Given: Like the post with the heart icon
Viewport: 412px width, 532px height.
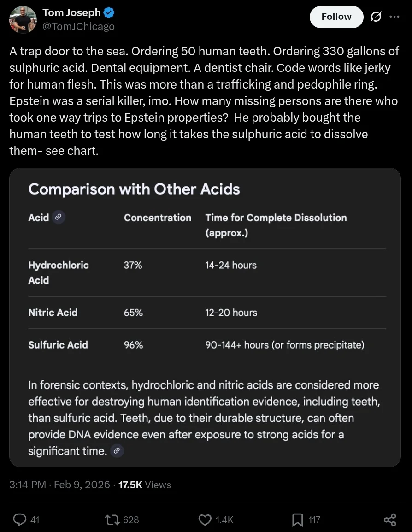Looking at the screenshot, I should tap(205, 520).
